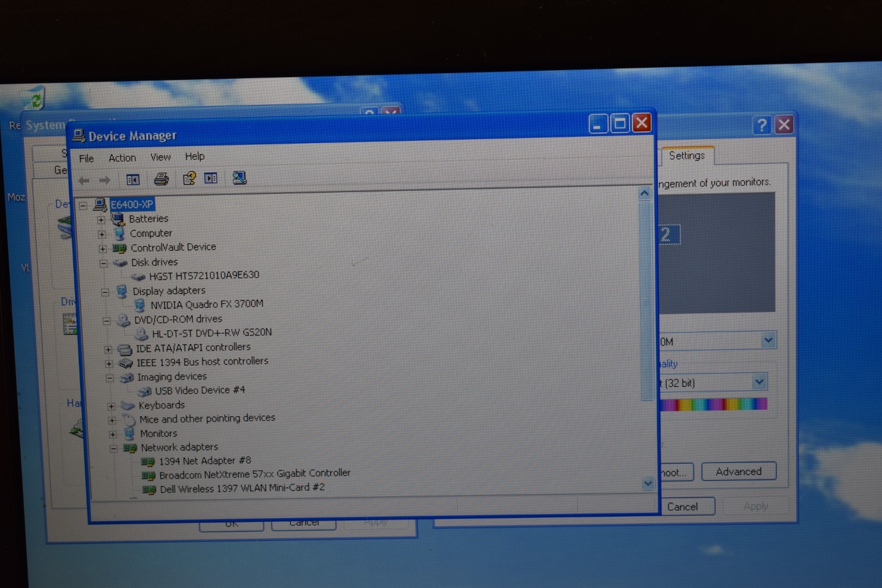Click help question mark in Display Properties
882x588 pixels.
tap(762, 125)
